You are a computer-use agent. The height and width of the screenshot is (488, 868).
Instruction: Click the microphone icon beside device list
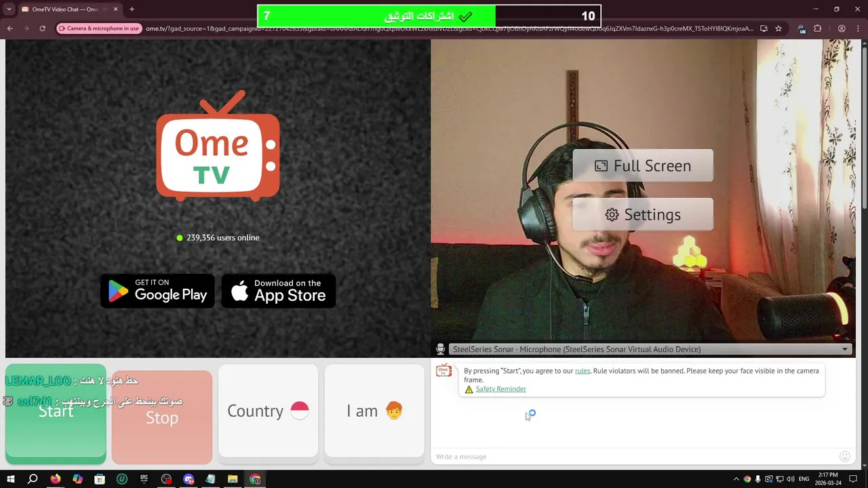[x=440, y=349]
